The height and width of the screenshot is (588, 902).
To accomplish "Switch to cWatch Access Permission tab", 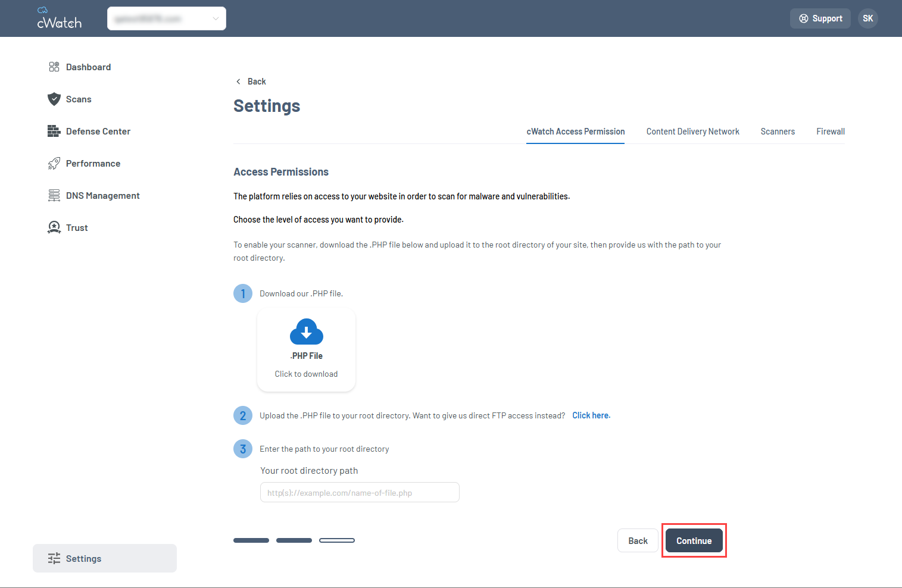I will click(576, 132).
